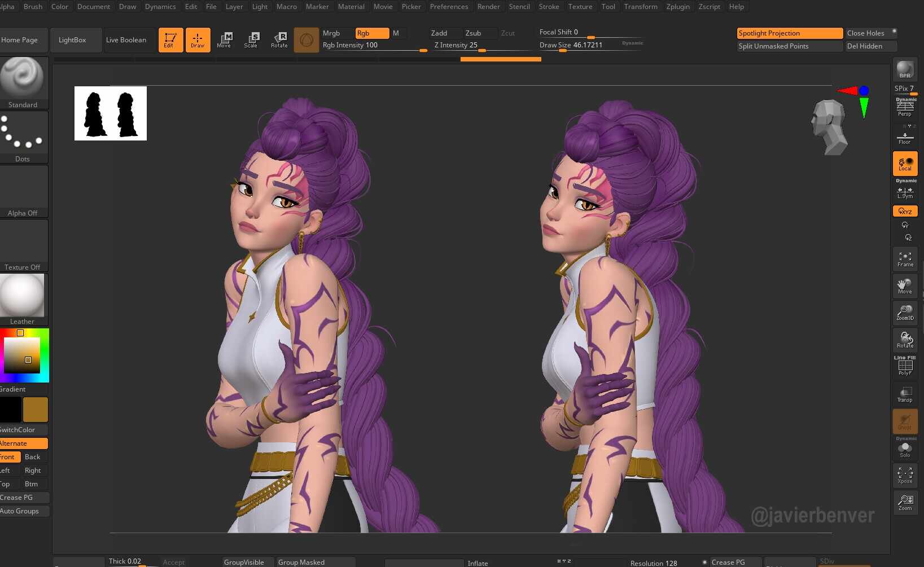The width and height of the screenshot is (924, 567).
Task: Show the Floor grid icon
Action: 905,135
